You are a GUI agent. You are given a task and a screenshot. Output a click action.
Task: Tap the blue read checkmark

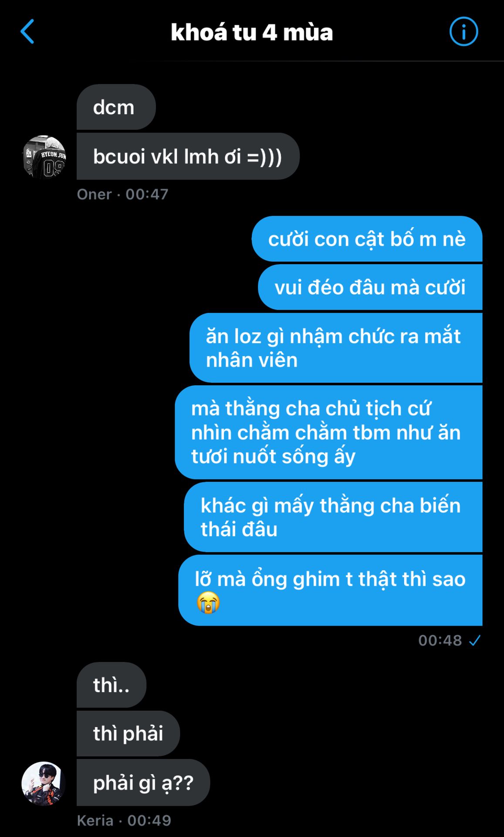click(474, 640)
